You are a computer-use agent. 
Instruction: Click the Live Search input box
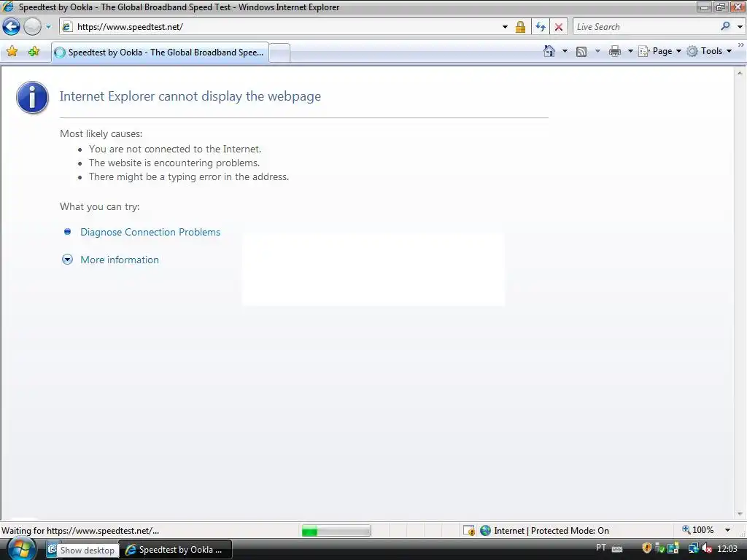pos(646,27)
